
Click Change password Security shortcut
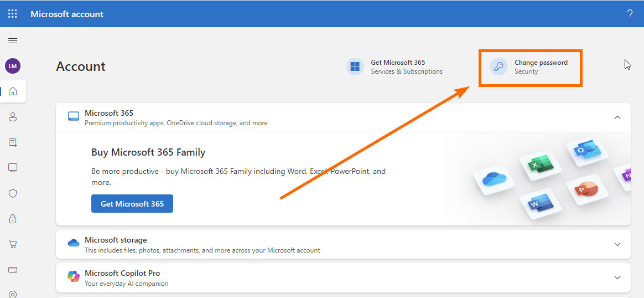coord(529,67)
